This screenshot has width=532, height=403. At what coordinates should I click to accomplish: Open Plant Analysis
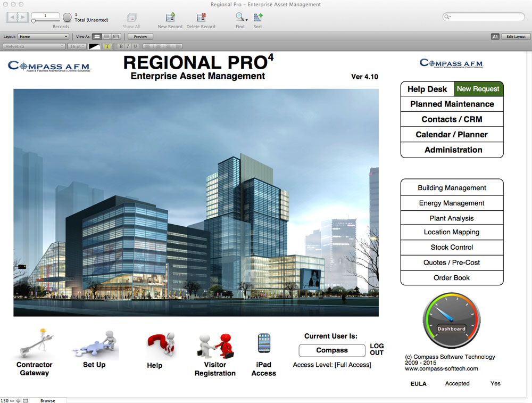point(452,218)
